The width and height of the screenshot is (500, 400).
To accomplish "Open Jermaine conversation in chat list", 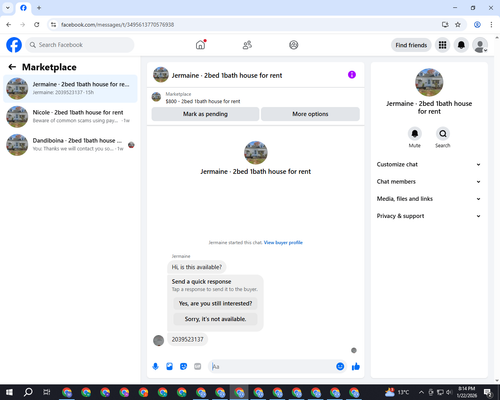I will click(70, 88).
